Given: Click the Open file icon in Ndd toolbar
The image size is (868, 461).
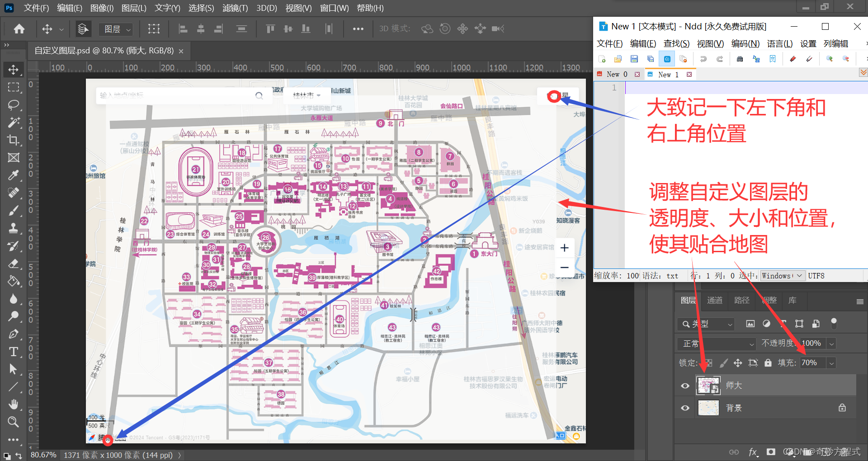Looking at the screenshot, I should (x=618, y=59).
